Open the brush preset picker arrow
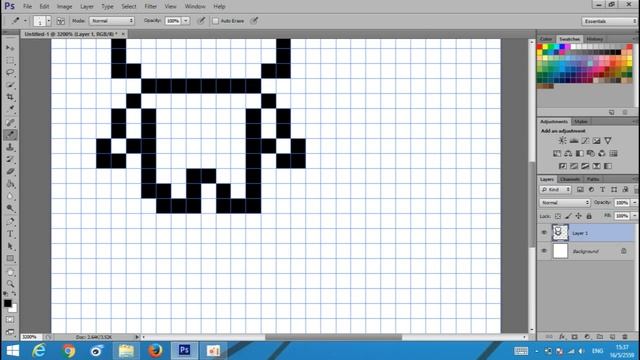This screenshot has width=640, height=360. pos(49,21)
